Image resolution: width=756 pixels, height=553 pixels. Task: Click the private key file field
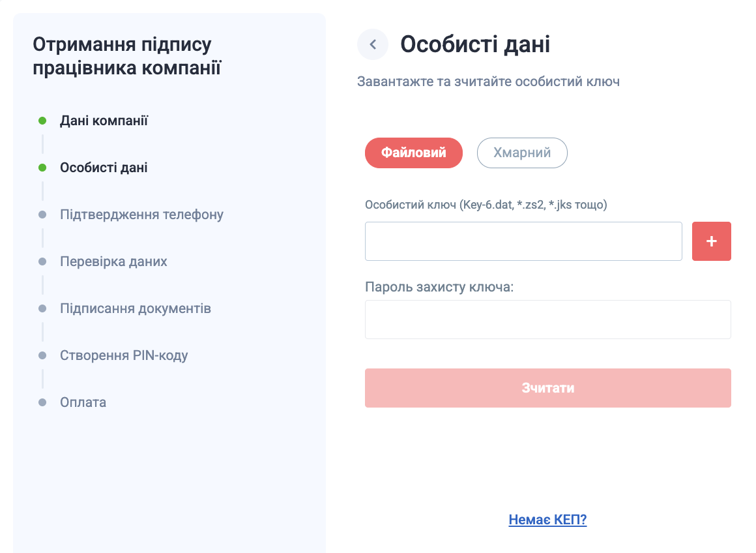[x=523, y=241]
